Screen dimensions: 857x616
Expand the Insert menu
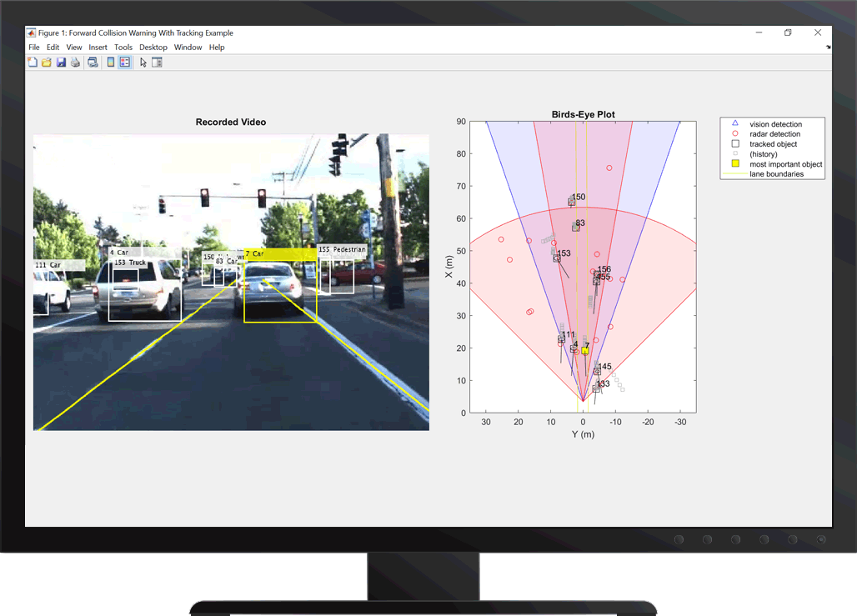(98, 48)
